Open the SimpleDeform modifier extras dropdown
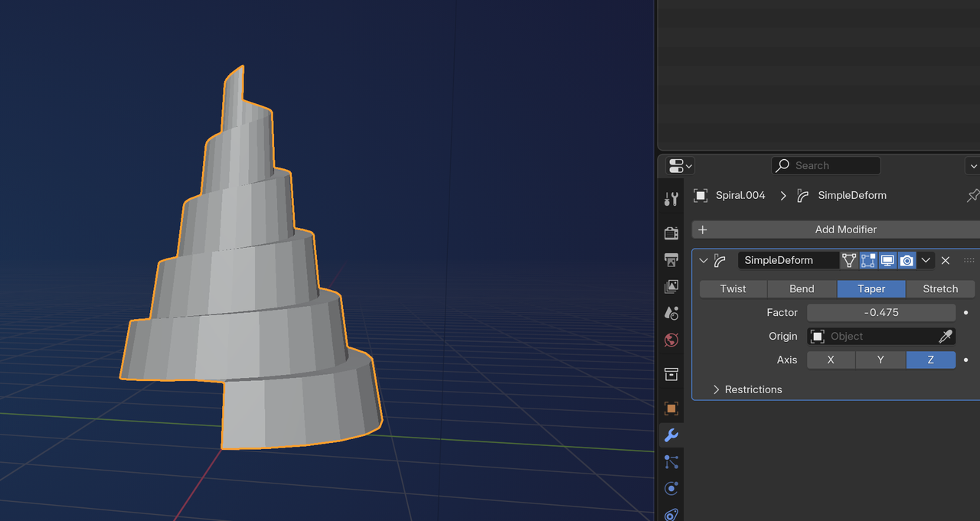The width and height of the screenshot is (980, 521). pos(926,260)
